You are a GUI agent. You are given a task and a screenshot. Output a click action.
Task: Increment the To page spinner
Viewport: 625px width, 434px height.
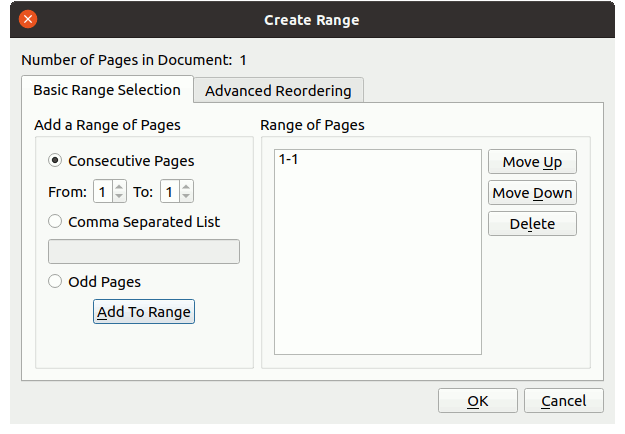tap(186, 186)
